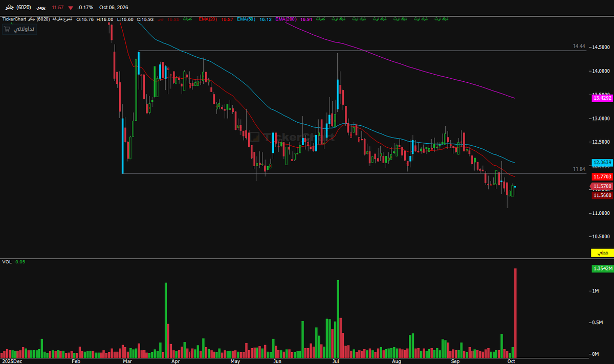Click the red 11.7703 EMA price tag
This screenshot has height=364, width=614.
pos(602,176)
